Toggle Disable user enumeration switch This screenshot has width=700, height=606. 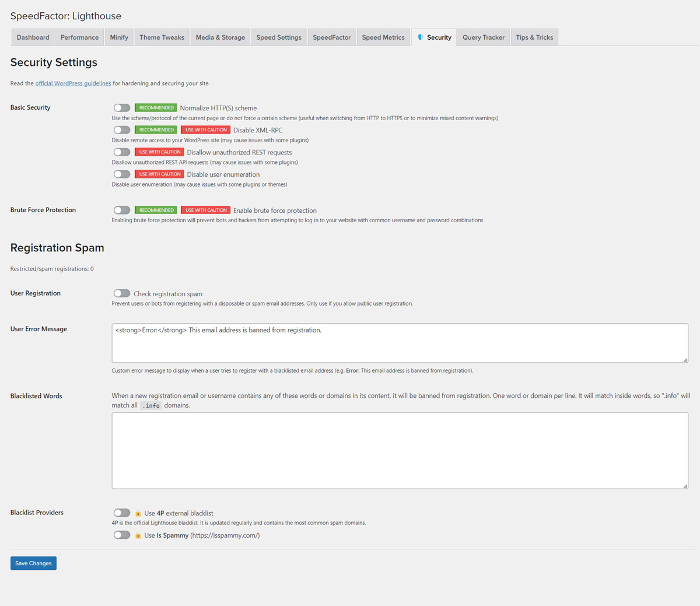122,174
